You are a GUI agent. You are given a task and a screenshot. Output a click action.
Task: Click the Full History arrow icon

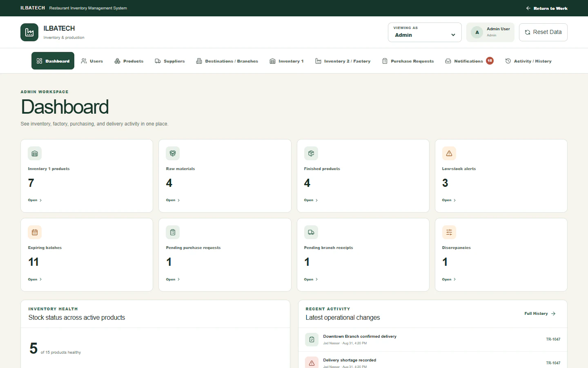(x=553, y=314)
